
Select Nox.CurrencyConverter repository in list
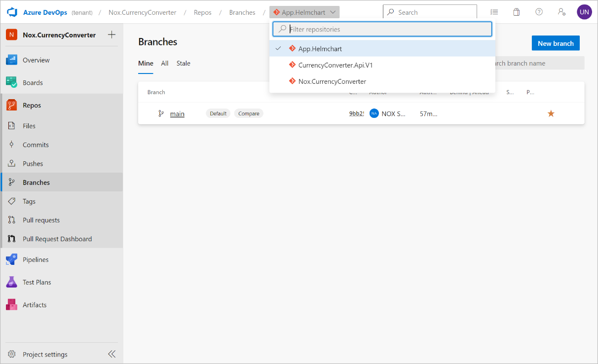tap(382, 81)
